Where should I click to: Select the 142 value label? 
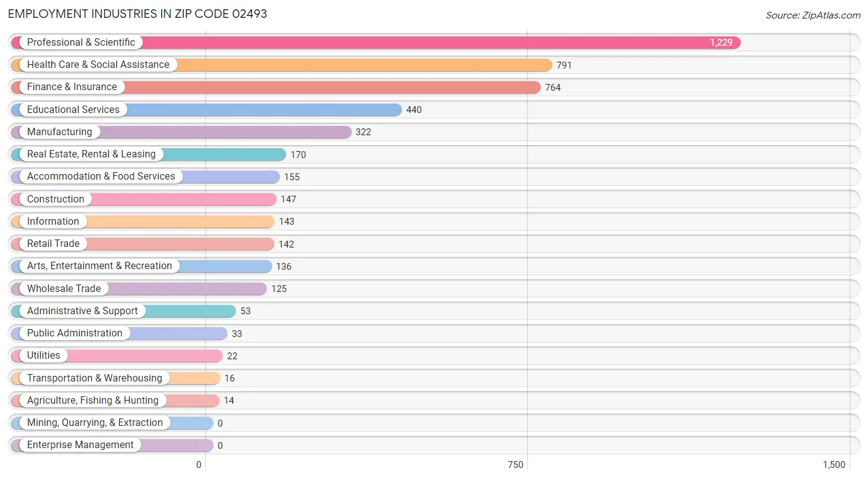286,244
